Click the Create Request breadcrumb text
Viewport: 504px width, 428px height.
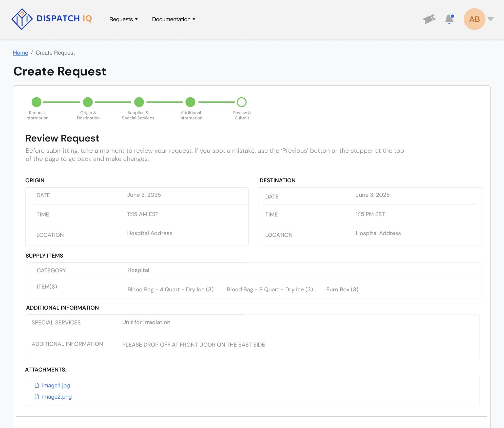[x=55, y=53]
